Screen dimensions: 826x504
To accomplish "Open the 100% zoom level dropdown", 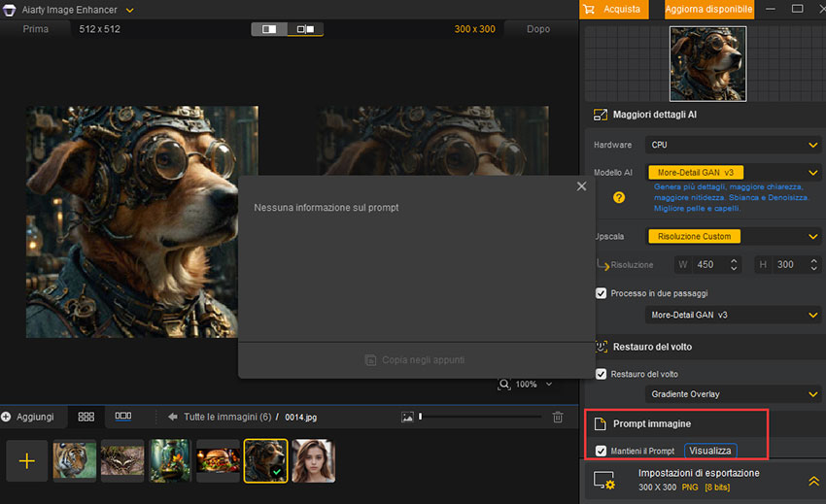I will coord(549,385).
